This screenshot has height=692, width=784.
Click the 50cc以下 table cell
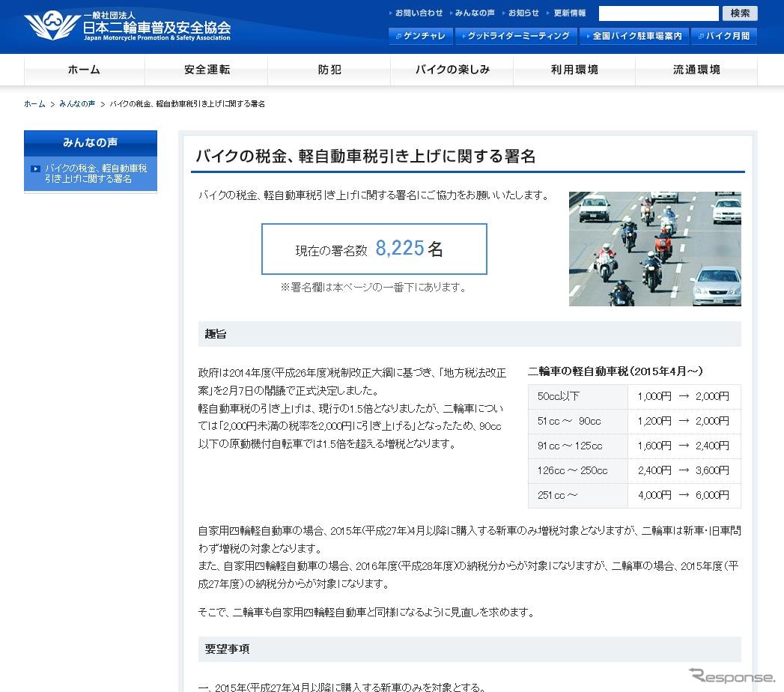(x=578, y=396)
